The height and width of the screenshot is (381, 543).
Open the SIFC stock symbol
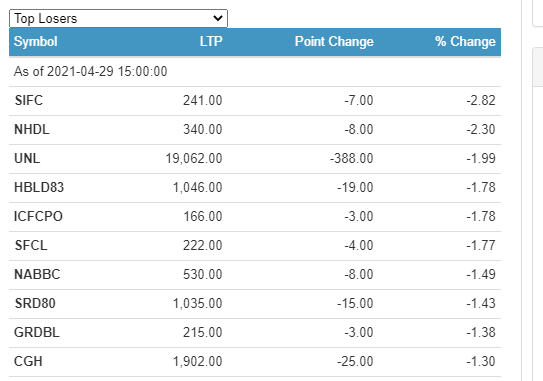coord(29,100)
